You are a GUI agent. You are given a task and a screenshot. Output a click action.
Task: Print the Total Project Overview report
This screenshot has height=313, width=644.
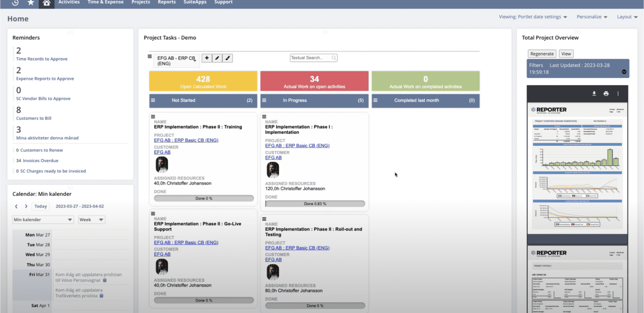606,93
